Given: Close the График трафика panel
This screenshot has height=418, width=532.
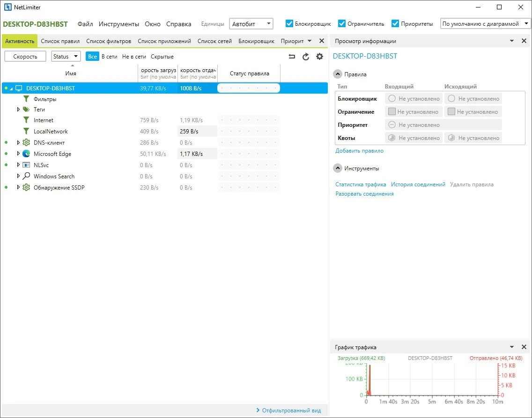Looking at the screenshot, I should click(x=524, y=347).
